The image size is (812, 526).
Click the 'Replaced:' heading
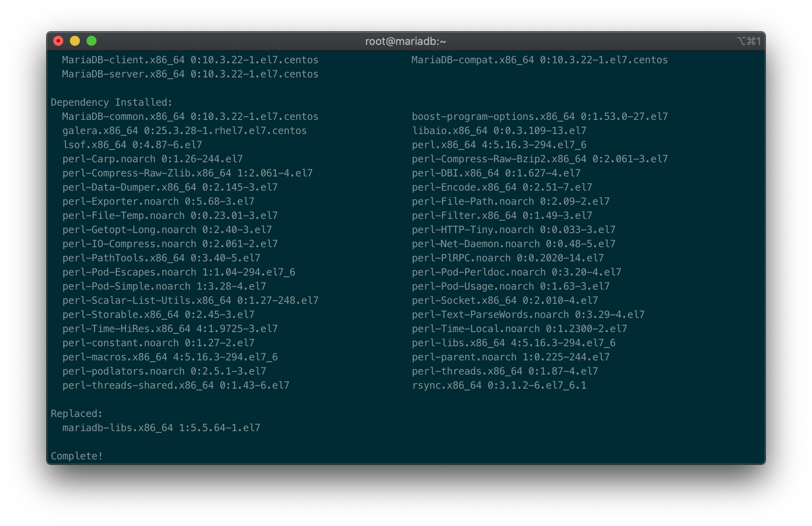pos(77,414)
